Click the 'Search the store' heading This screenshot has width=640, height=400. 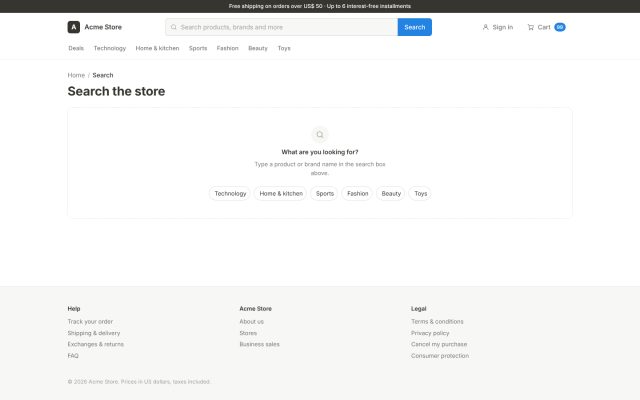[x=116, y=91]
